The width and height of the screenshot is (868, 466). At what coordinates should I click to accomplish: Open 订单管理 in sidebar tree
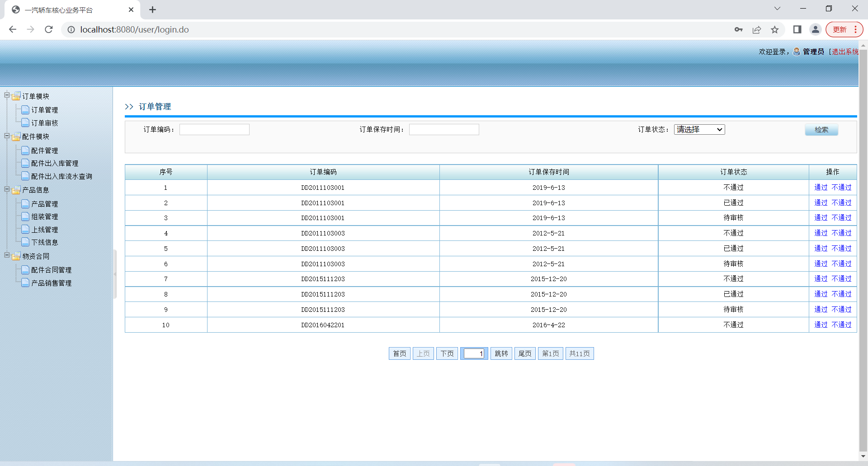coord(44,110)
